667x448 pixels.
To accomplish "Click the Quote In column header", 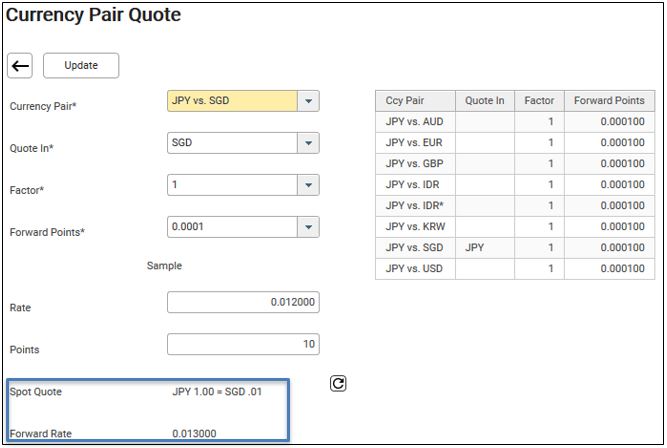I will 485,101.
